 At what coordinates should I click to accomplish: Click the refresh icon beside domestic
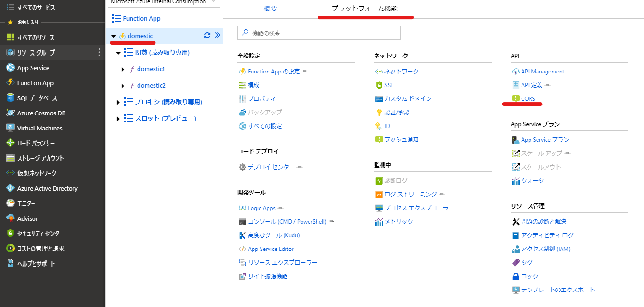pyautogui.click(x=207, y=36)
